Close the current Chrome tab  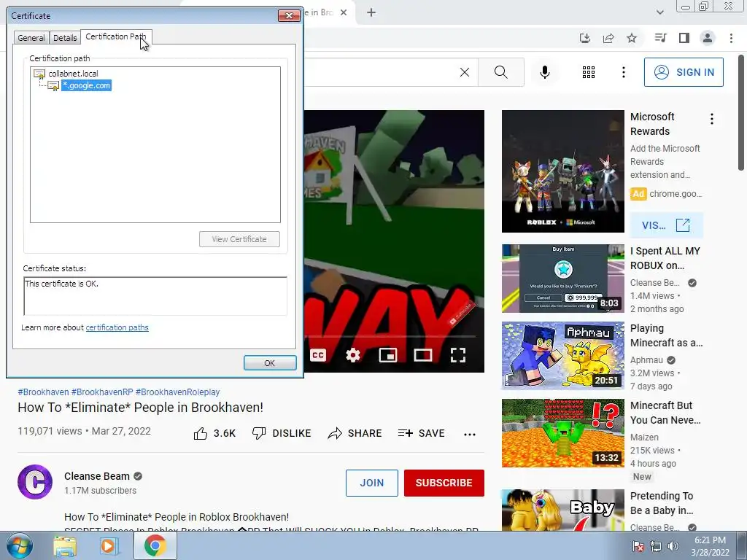pos(344,12)
